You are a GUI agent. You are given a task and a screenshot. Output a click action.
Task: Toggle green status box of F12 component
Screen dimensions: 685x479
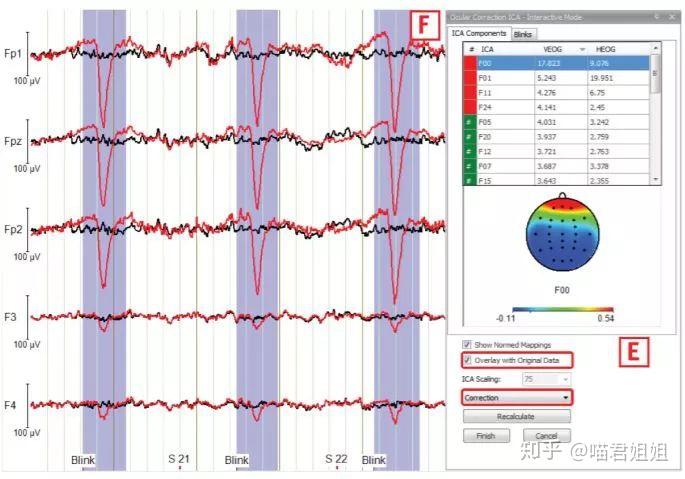click(x=470, y=152)
